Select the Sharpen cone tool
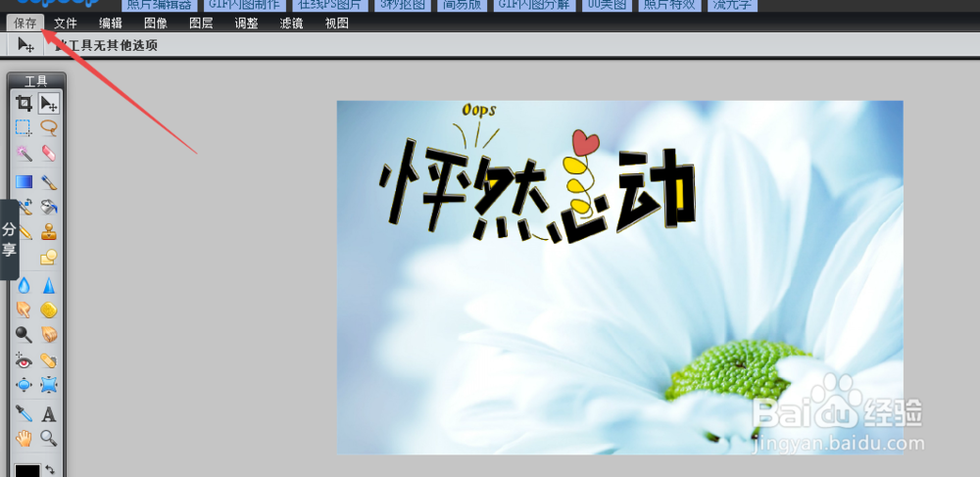Image resolution: width=980 pixels, height=477 pixels. (x=49, y=285)
